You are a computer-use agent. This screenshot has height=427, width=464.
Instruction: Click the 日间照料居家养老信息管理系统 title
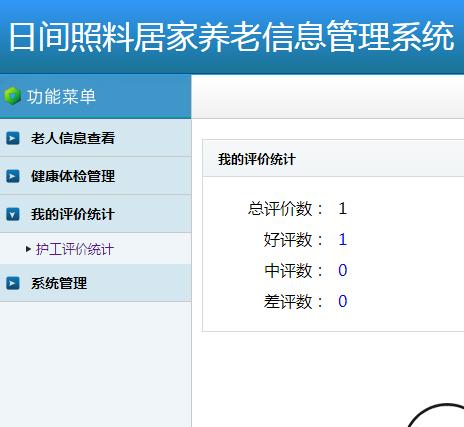pos(232,36)
